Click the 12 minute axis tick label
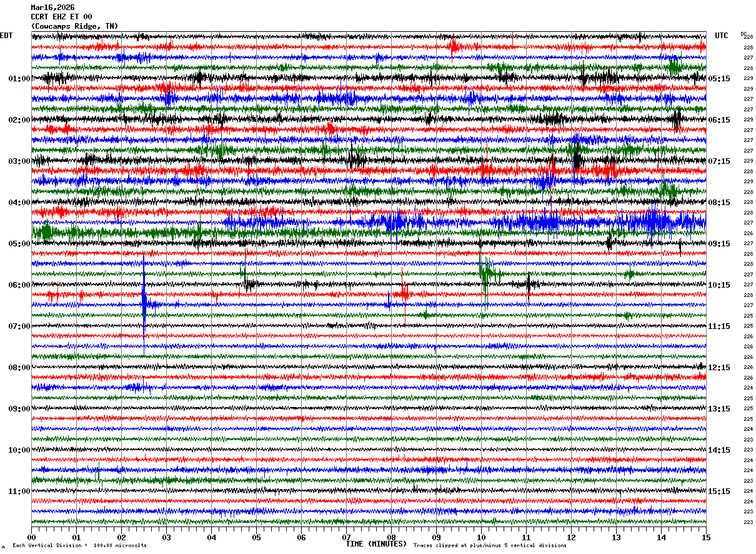Image resolution: width=756 pixels, height=554 pixels. pos(571,537)
